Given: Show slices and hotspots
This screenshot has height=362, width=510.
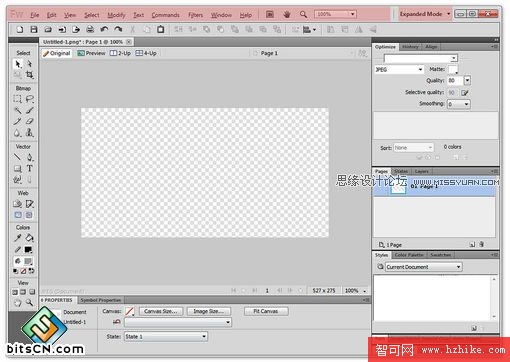Looking at the screenshot, I should pos(29,215).
